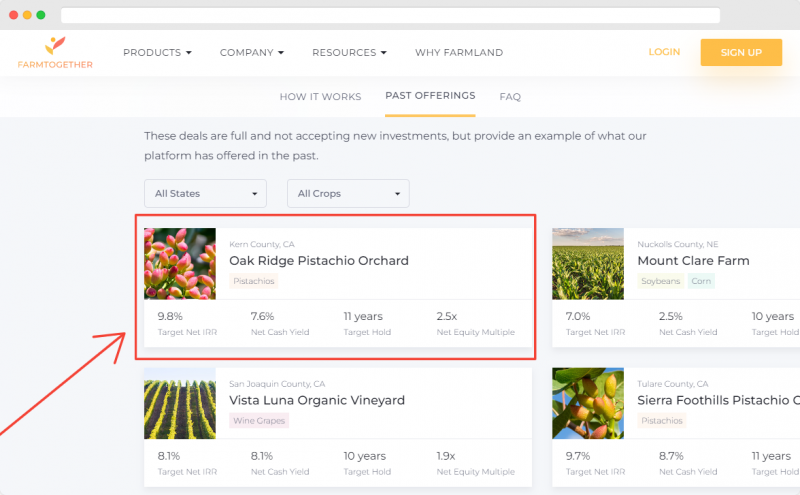Image resolution: width=800 pixels, height=495 pixels.
Task: Click Sierra Foothills 8.7% Net Cash Yield
Action: [x=671, y=456]
